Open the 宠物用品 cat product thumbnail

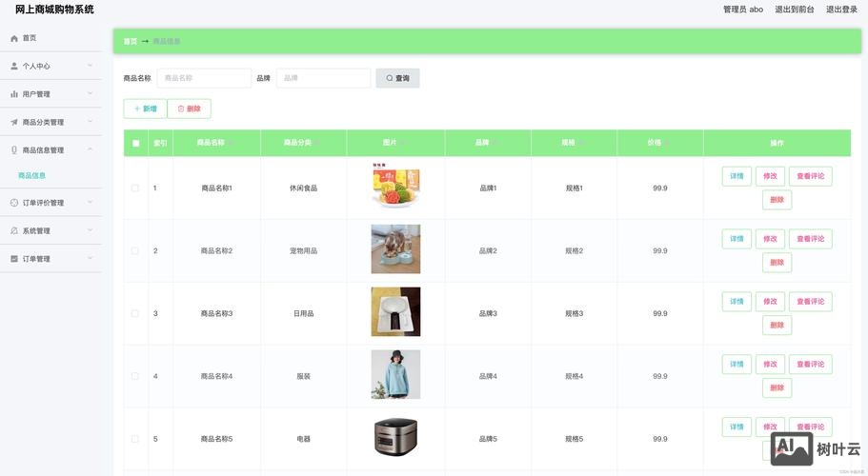[395, 248]
